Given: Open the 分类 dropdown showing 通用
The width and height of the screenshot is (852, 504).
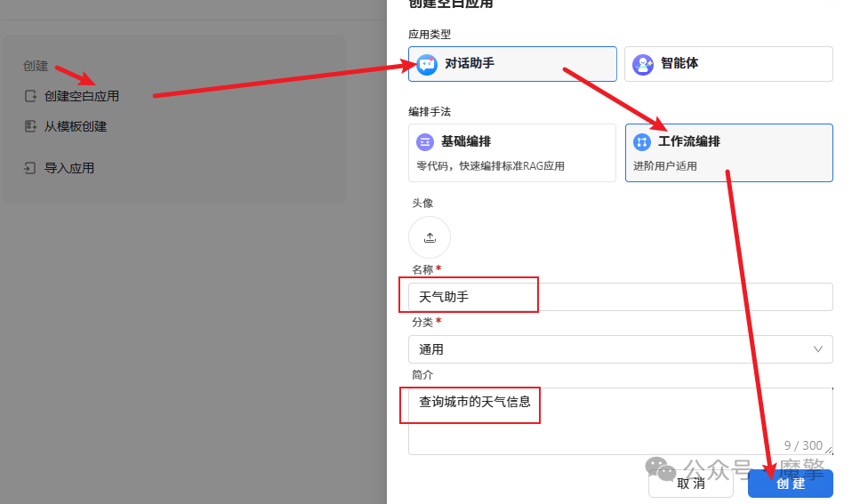Looking at the screenshot, I should click(621, 349).
